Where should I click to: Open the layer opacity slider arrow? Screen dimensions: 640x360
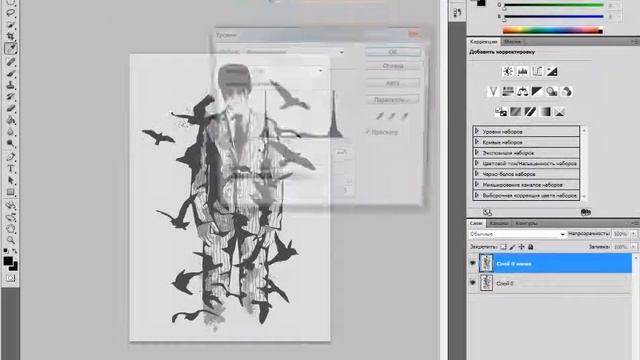coord(633,234)
